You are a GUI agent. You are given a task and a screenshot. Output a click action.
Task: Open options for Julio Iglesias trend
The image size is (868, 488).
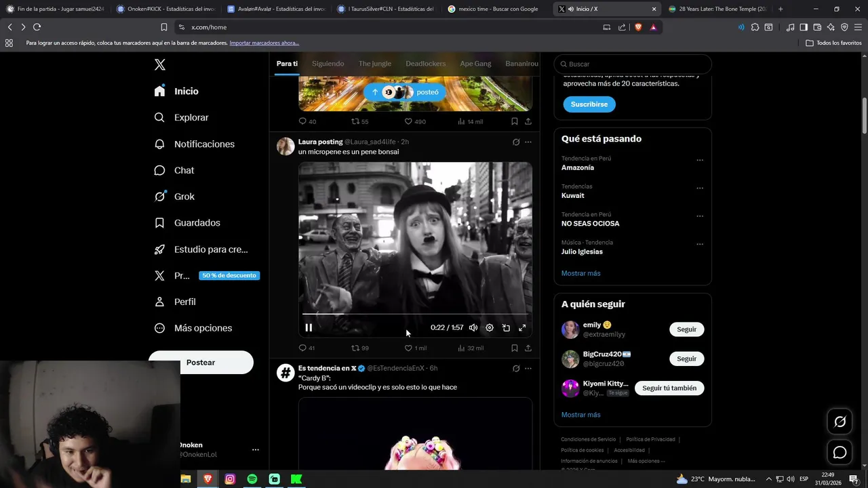click(x=700, y=244)
